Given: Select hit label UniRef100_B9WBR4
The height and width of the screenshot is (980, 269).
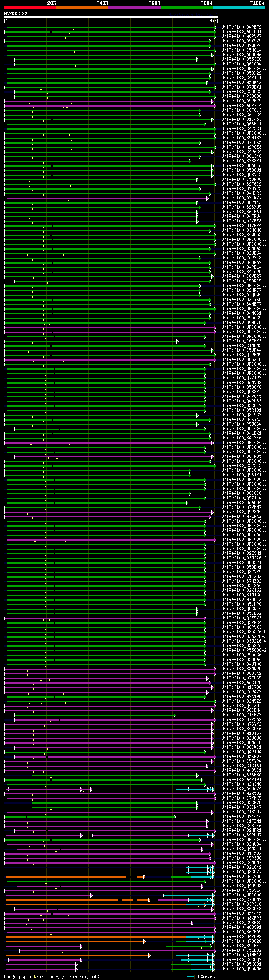Looking at the screenshot, I should pos(241,45).
